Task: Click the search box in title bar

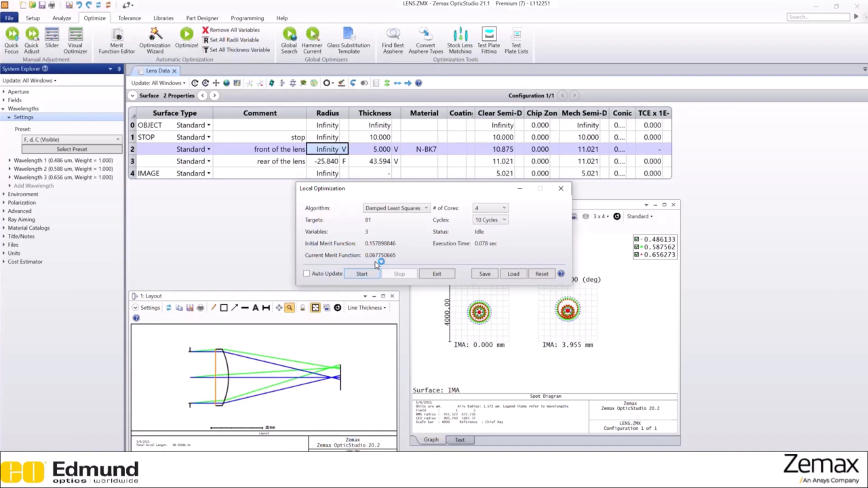Action: (x=817, y=17)
